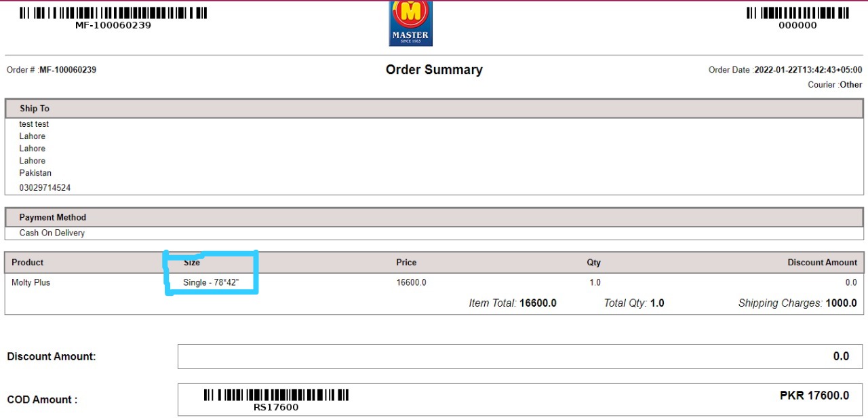The height and width of the screenshot is (420, 868).
Task: Click the Order Date timestamp value
Action: [x=808, y=70]
